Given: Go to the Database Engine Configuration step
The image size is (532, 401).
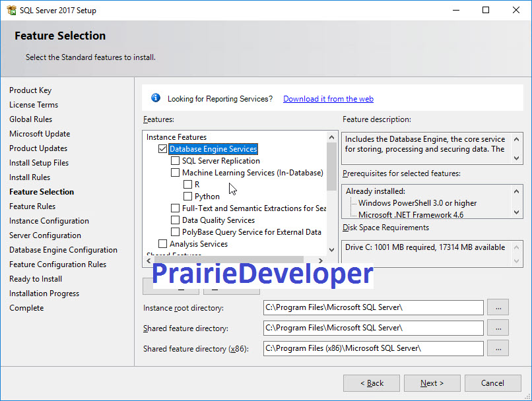Looking at the screenshot, I should click(63, 249).
